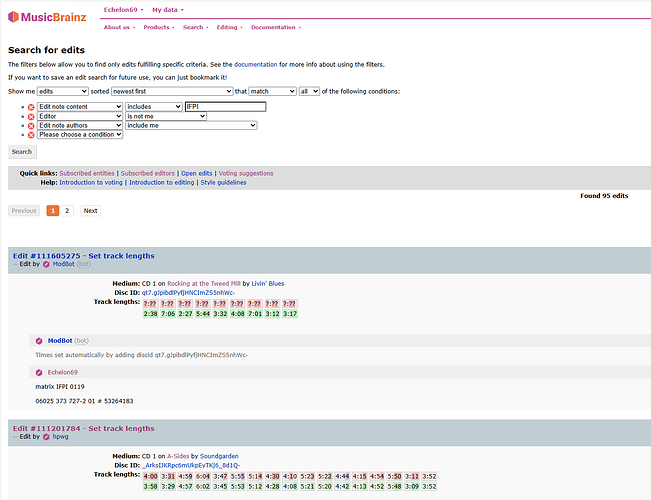The image size is (651, 500).
Task: Open Introduction to editing help link
Action: 162,183
